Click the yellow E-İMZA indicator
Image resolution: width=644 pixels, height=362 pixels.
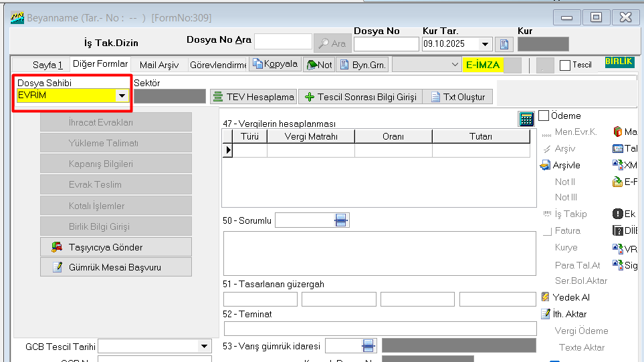pyautogui.click(x=483, y=65)
